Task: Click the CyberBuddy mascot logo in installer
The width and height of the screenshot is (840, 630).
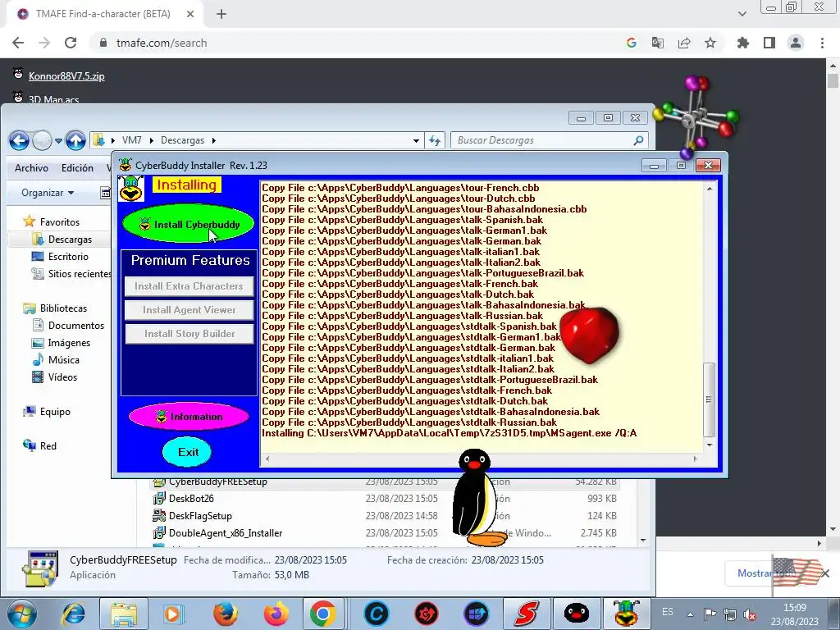Action: pos(130,189)
